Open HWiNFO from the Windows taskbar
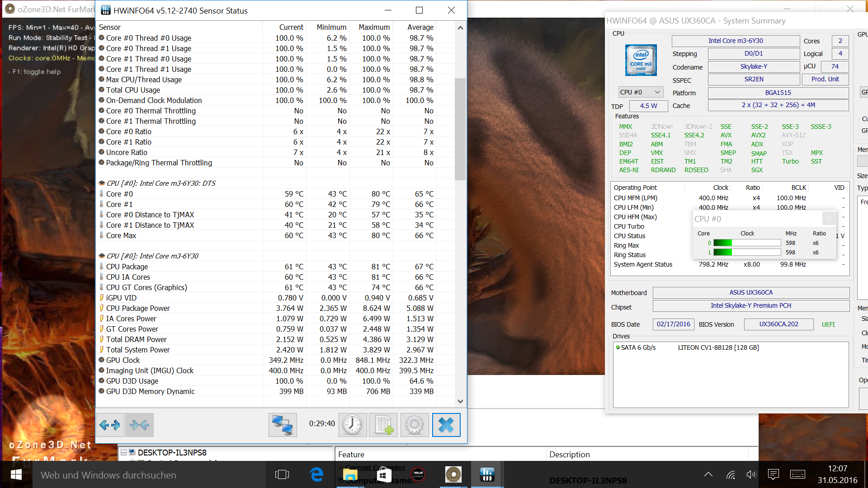The image size is (868, 488). 487,474
